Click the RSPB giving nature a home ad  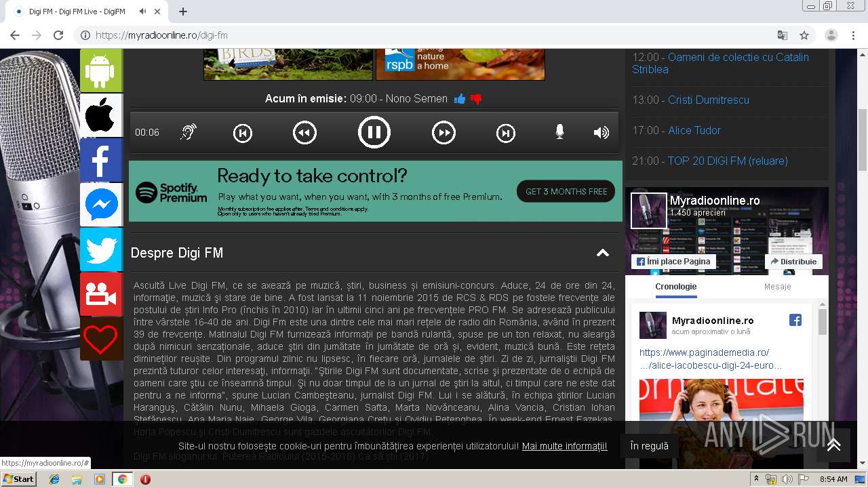[460, 64]
